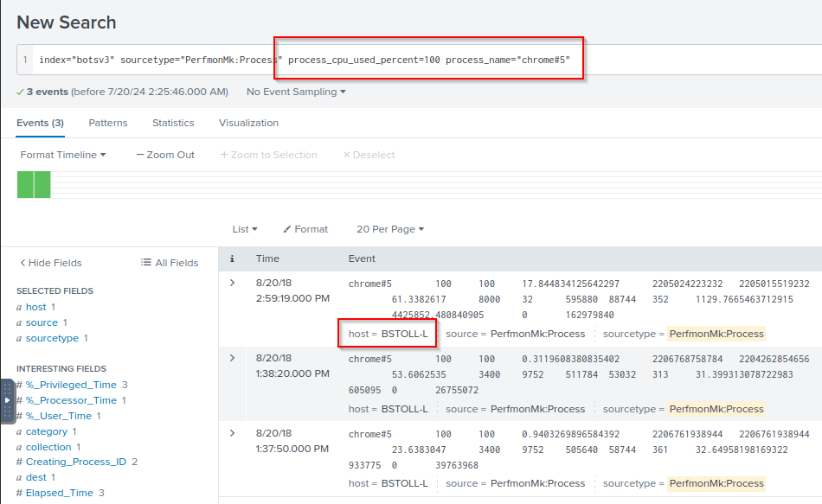Select the sourcetype selected field
The width and height of the screenshot is (822, 504).
point(52,338)
